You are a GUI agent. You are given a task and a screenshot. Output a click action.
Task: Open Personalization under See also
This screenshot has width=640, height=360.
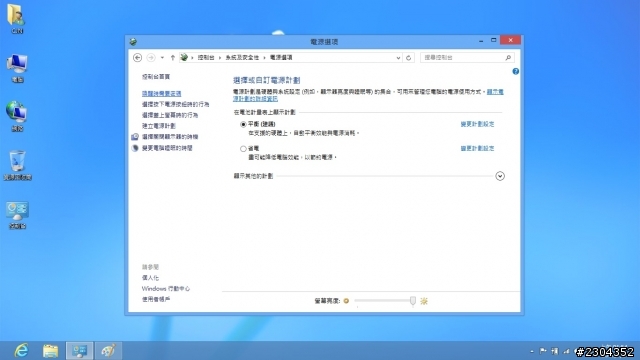[x=150, y=278]
